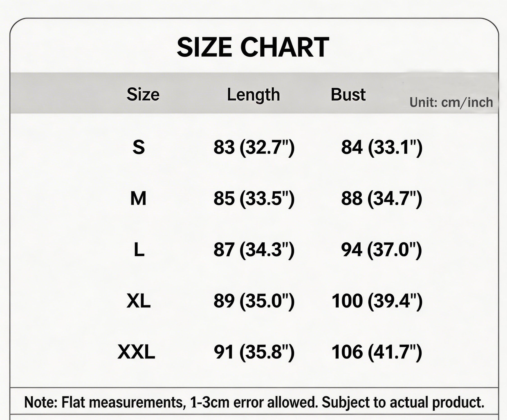Select the bust value 84 (33.1")

coord(382,147)
